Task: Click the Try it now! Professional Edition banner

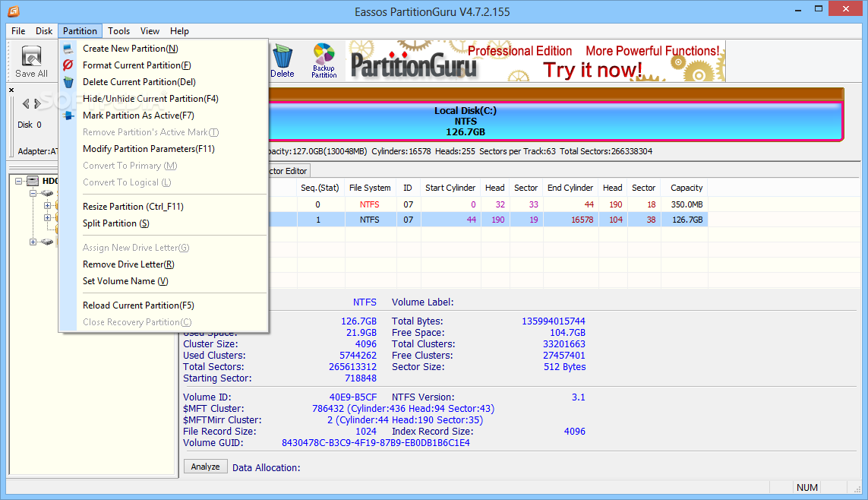Action: (x=535, y=61)
